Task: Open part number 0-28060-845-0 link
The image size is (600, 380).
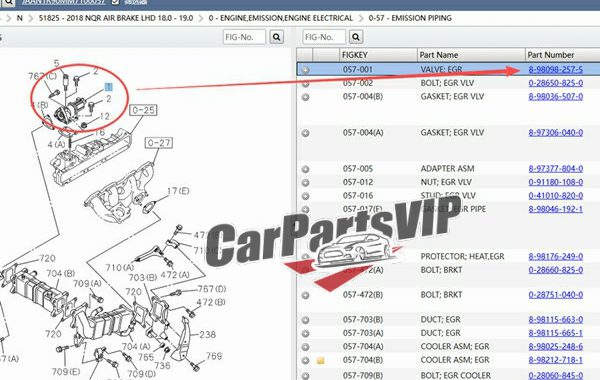Action: (556, 375)
